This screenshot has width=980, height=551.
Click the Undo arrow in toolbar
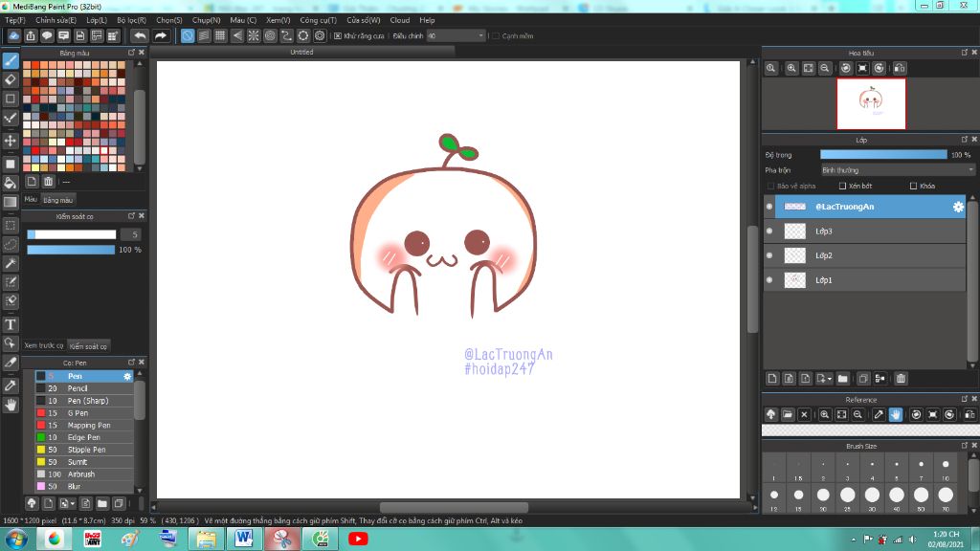click(x=140, y=35)
